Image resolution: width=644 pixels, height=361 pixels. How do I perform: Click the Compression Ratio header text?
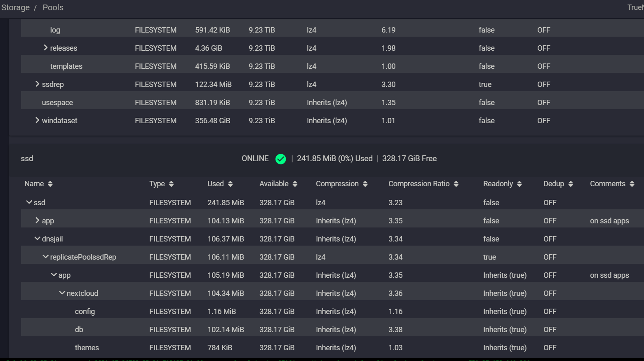pyautogui.click(x=419, y=184)
